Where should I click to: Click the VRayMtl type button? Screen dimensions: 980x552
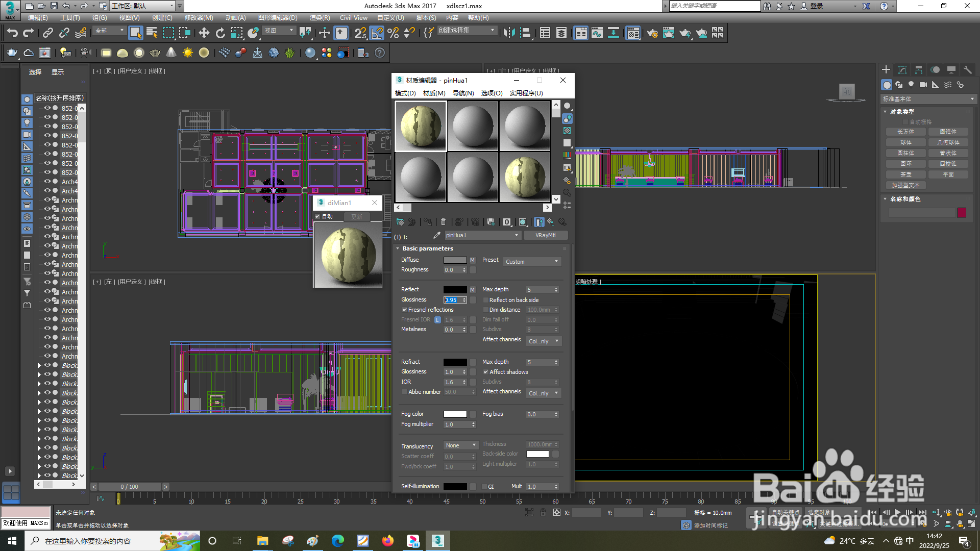(546, 235)
